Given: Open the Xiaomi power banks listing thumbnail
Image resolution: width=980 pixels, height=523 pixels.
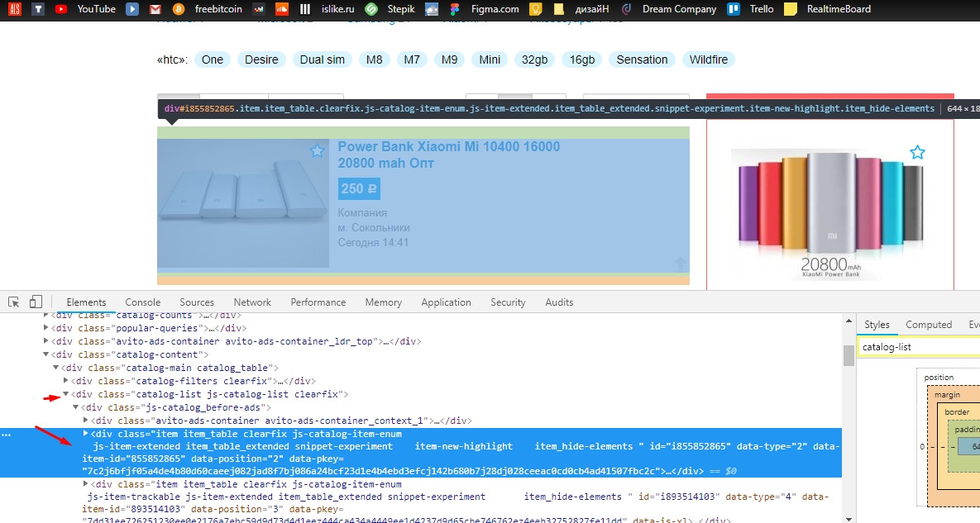Looking at the screenshot, I should click(x=243, y=202).
